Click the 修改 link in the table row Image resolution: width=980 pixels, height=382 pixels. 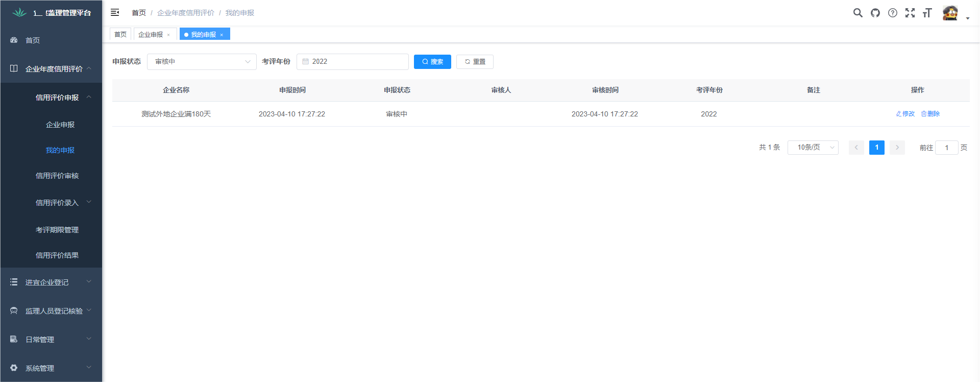pos(905,114)
